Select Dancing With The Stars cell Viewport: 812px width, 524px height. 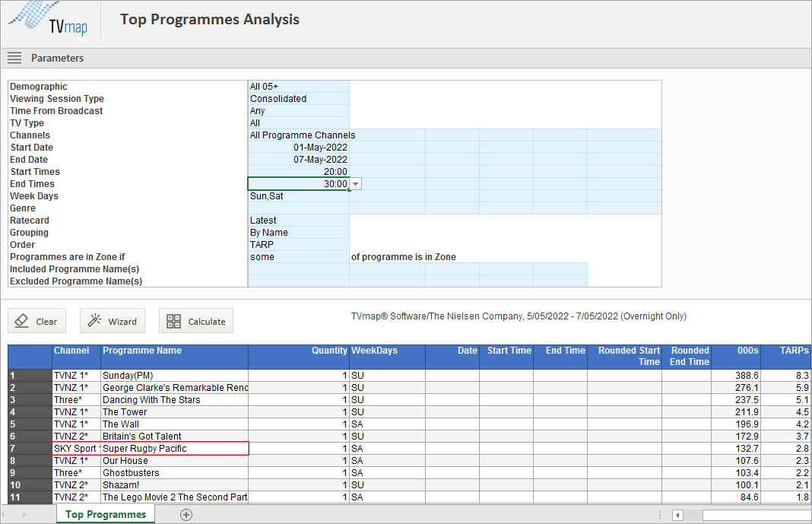[175, 400]
